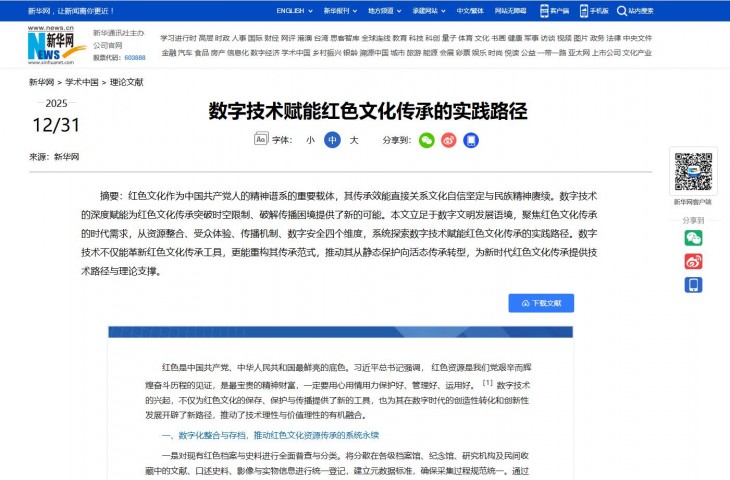Screen dimensions: 730x480
Task: Click the 下载文献 download button
Action: [x=541, y=302]
